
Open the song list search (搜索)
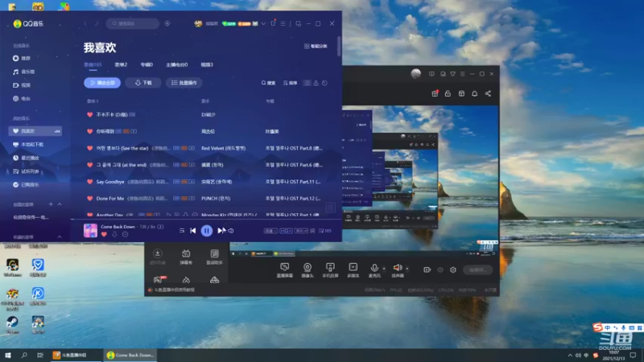pos(268,83)
